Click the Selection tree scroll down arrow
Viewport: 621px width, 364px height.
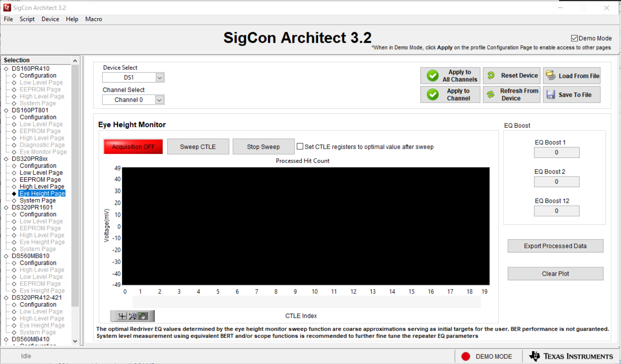click(75, 341)
